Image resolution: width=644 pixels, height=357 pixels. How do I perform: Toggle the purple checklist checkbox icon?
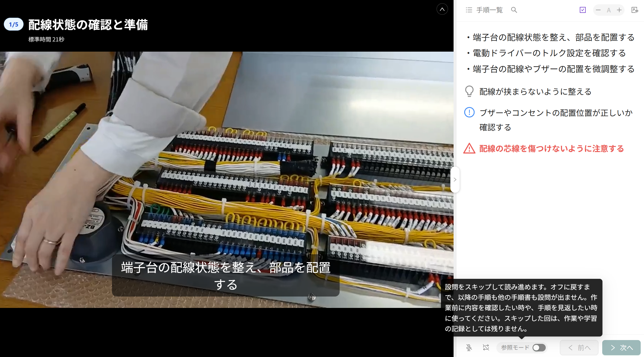point(582,10)
